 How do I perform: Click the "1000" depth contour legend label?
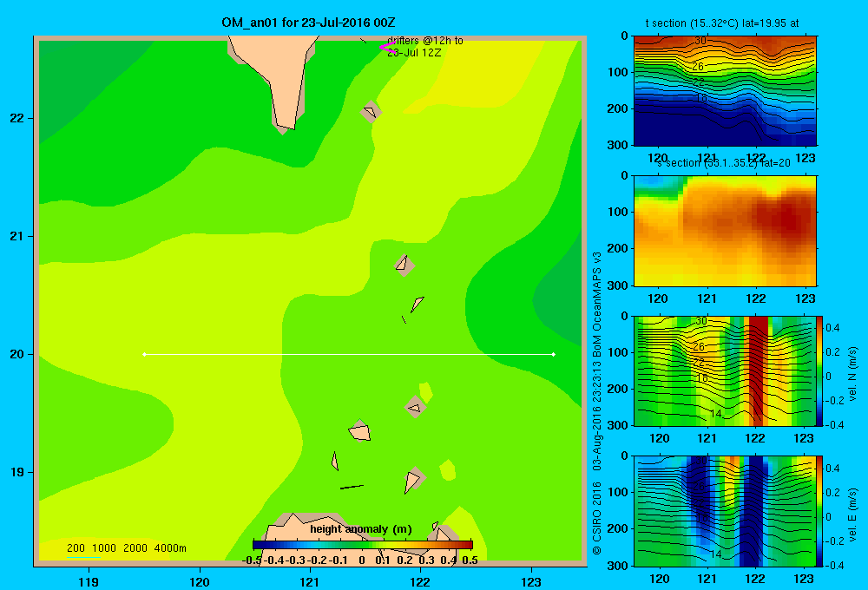pos(104,548)
